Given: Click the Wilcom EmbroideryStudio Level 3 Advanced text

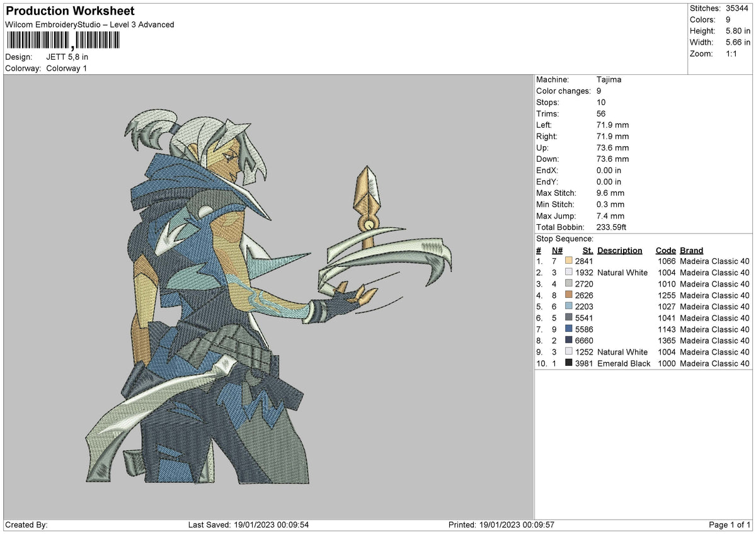Looking at the screenshot, I should 89,25.
